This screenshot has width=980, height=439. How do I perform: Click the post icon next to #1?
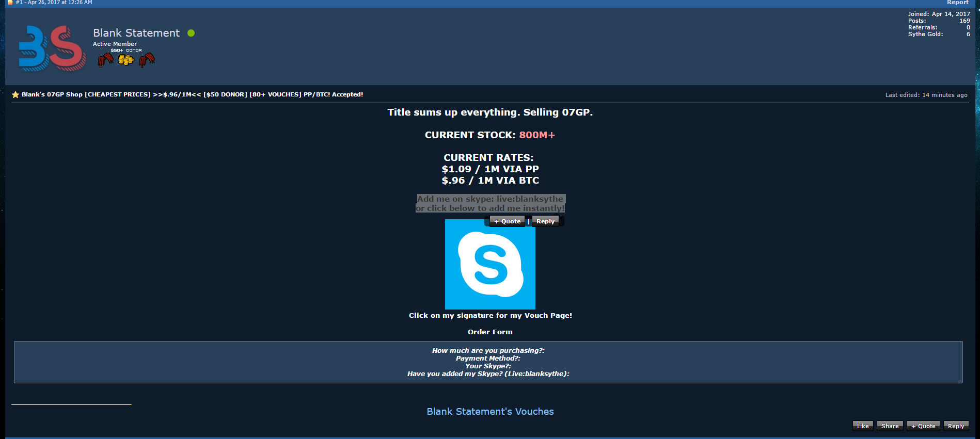[x=10, y=3]
